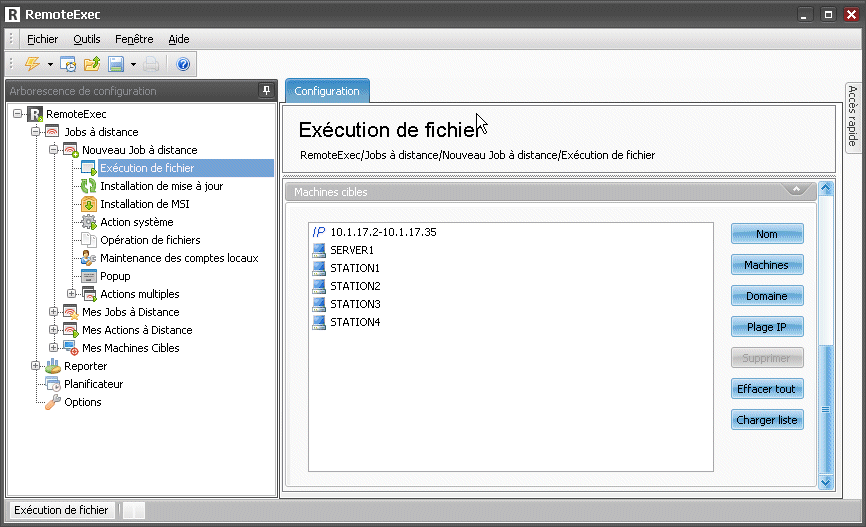
Task: Click the RemoteExec root tree icon
Action: (x=35, y=114)
